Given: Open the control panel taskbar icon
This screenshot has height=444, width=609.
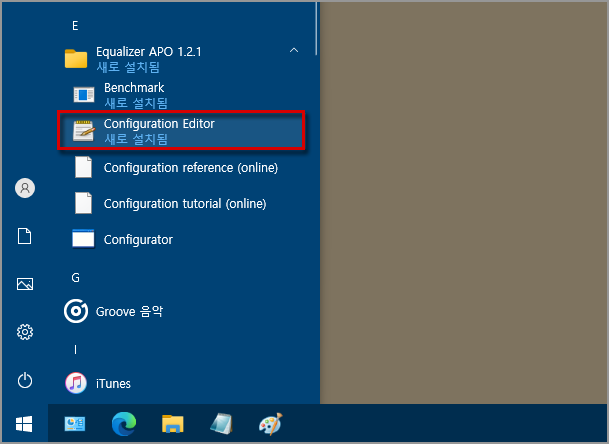Looking at the screenshot, I should pos(75,424).
